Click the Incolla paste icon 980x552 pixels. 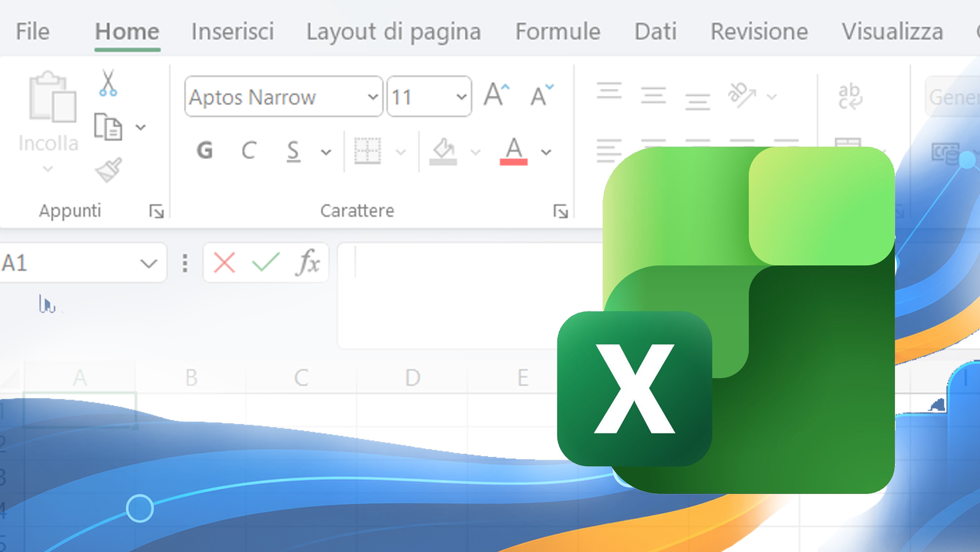pos(52,97)
